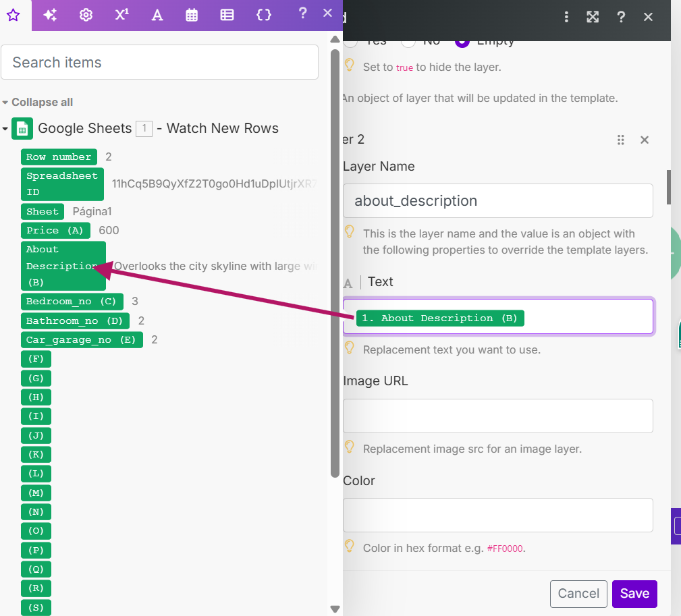Remove layer item 2 with X
681x616 pixels.
tap(645, 140)
